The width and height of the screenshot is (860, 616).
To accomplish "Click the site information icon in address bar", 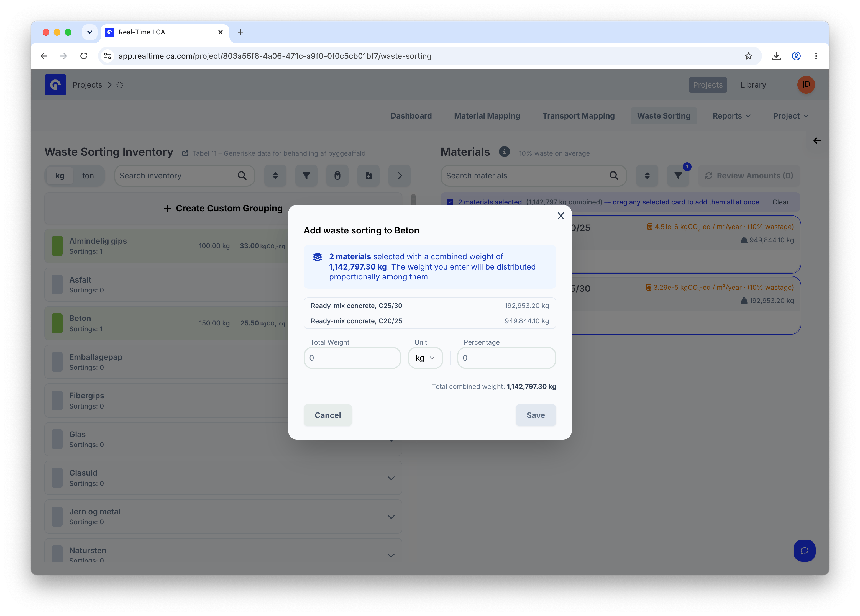I will click(108, 56).
